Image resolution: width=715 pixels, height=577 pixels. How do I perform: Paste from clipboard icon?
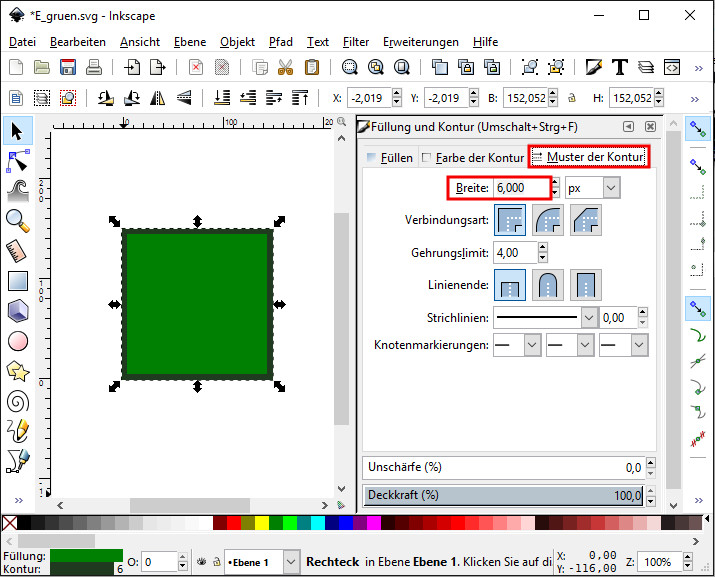311,68
